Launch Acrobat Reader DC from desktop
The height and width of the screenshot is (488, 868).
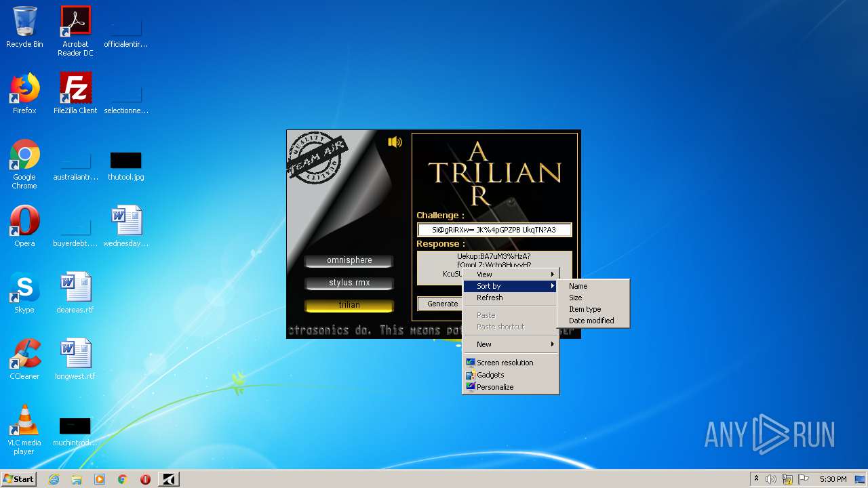click(75, 31)
